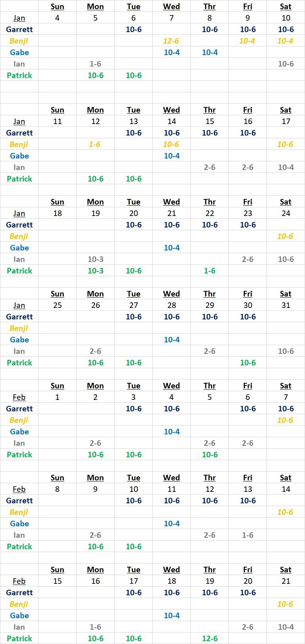
Task: Select Patrick's 10-6 shift on Thursday Feb 5
Action: [x=209, y=455]
